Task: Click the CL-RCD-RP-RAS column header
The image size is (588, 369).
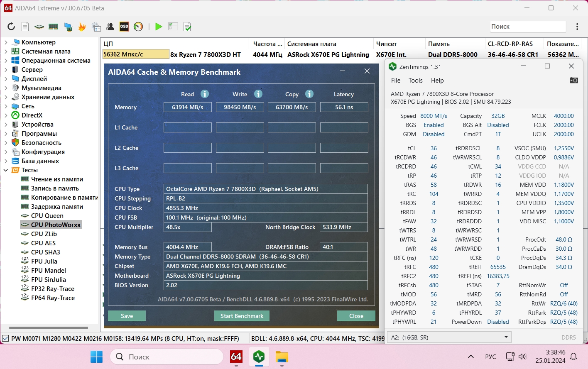Action: [x=514, y=44]
